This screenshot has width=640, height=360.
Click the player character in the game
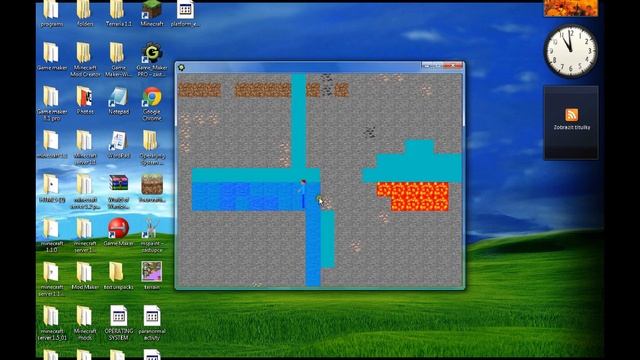click(303, 194)
